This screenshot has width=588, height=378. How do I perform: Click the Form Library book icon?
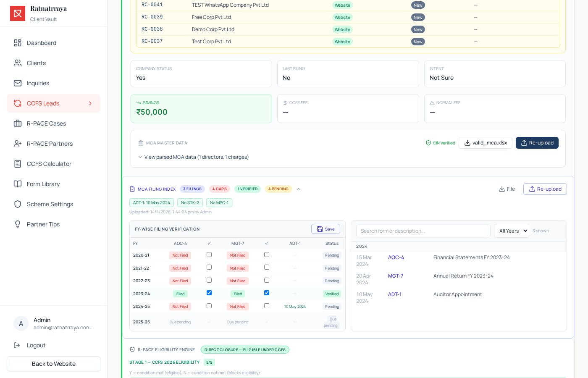tap(18, 184)
